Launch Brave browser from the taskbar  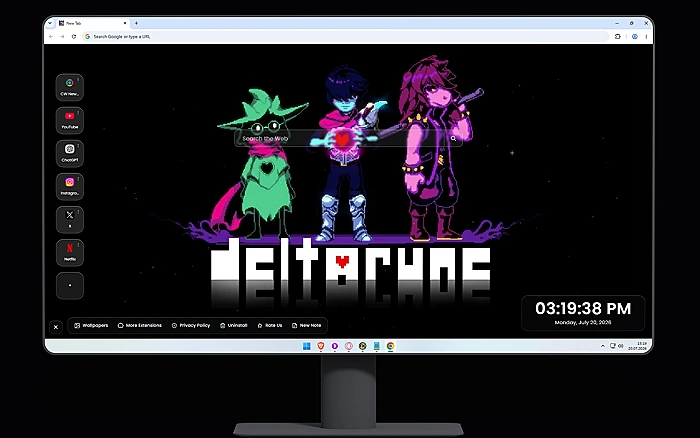click(321, 346)
